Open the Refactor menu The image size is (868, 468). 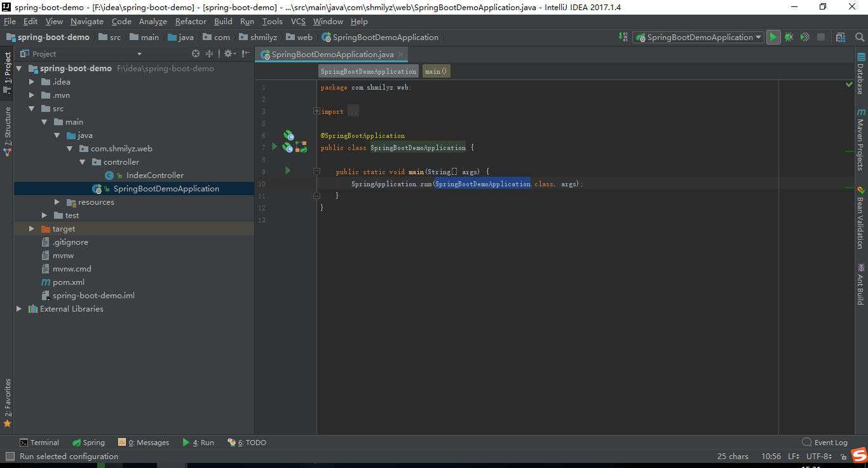click(191, 21)
